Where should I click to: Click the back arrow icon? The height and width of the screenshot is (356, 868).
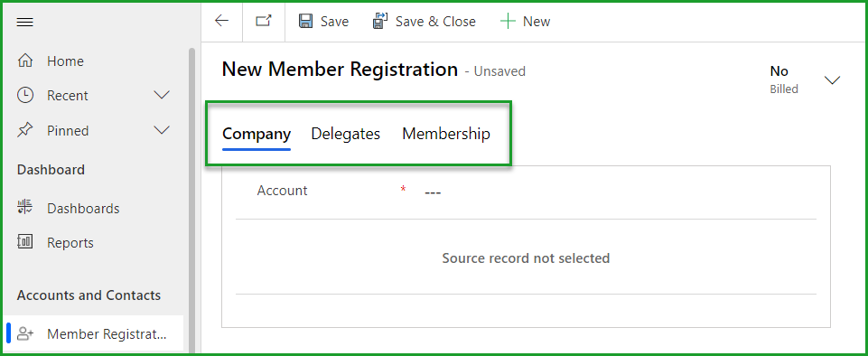point(221,21)
